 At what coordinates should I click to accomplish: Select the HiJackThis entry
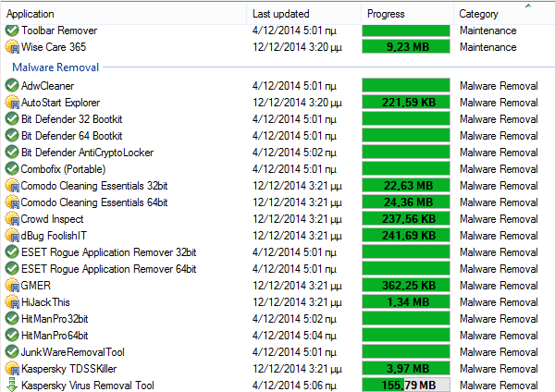45,301
